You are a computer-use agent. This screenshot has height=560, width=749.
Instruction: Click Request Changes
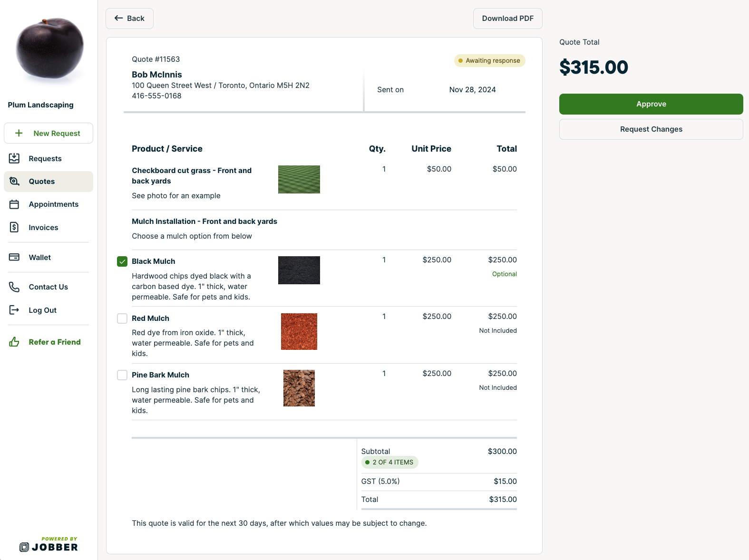[651, 129]
